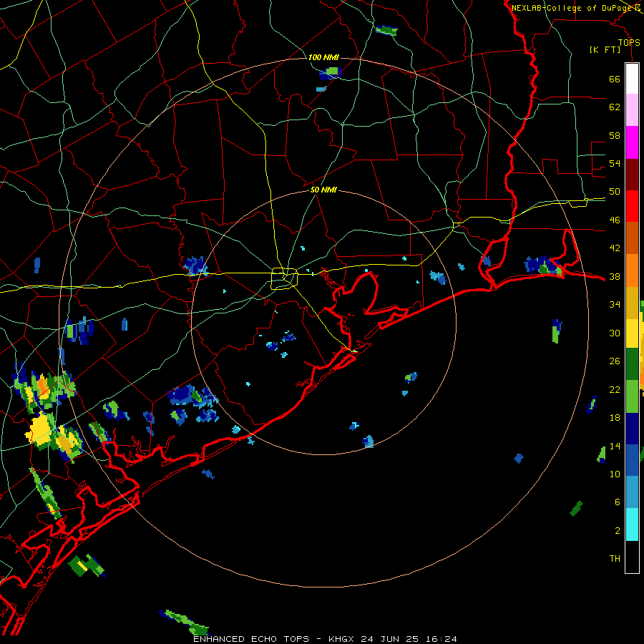Click the 'TH' legend label
This screenshot has width=644, height=644.
point(615,559)
